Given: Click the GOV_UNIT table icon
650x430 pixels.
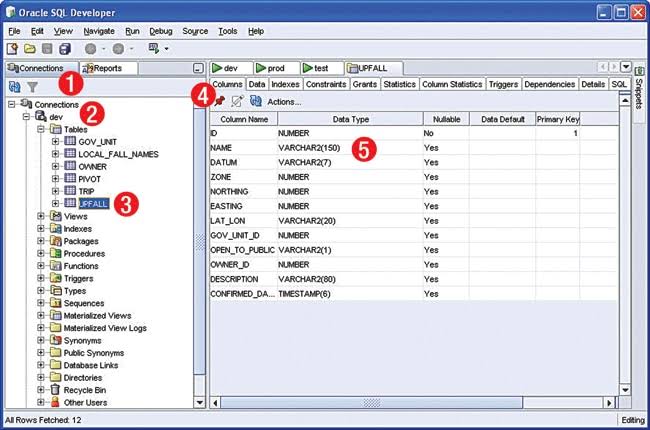Looking at the screenshot, I should 70,141.
